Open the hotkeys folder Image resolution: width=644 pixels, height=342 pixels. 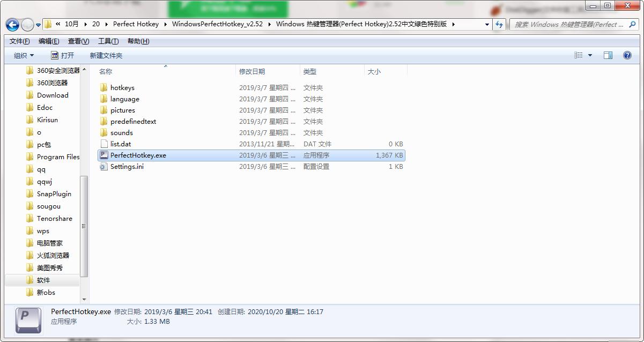[x=123, y=87]
